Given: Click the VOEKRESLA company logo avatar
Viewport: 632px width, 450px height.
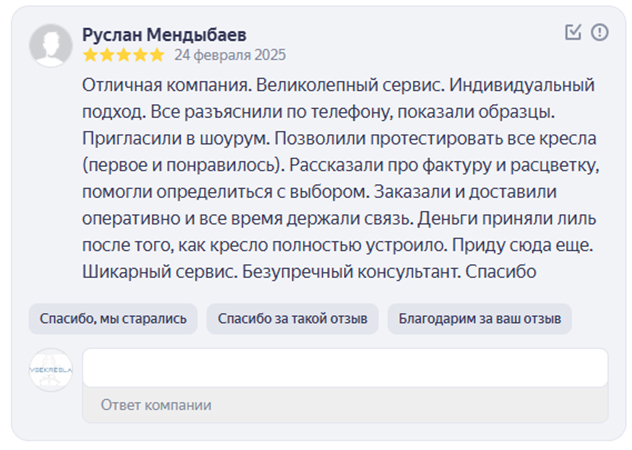Looking at the screenshot, I should [51, 370].
